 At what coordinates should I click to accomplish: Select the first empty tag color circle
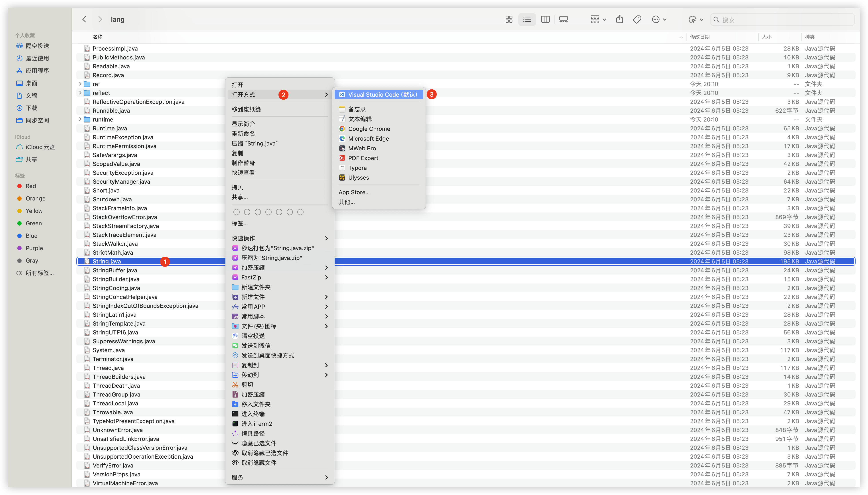pos(236,212)
